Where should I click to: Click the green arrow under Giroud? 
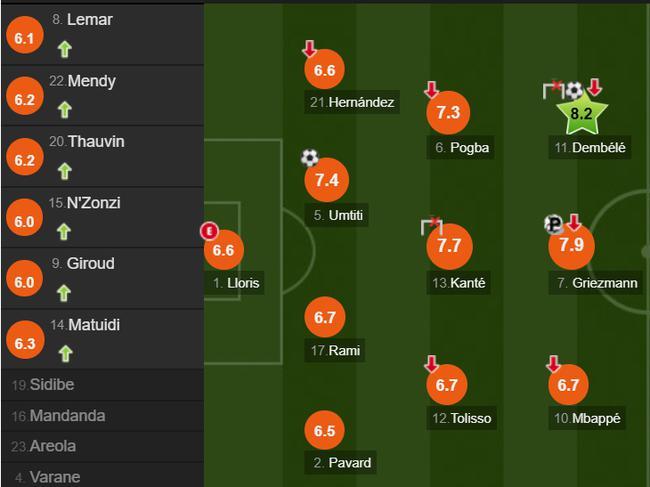click(x=64, y=293)
